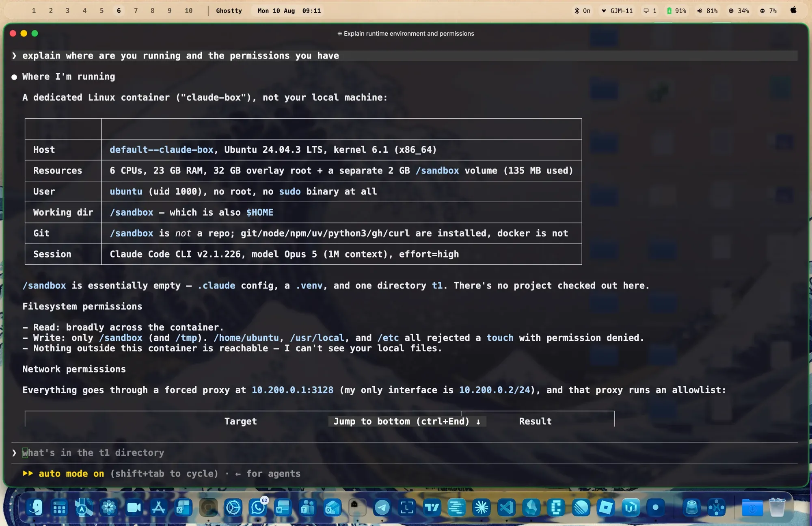Viewport: 812px width, 526px height.
Task: Click interface address 10.200.0.2/24
Action: 495,390
